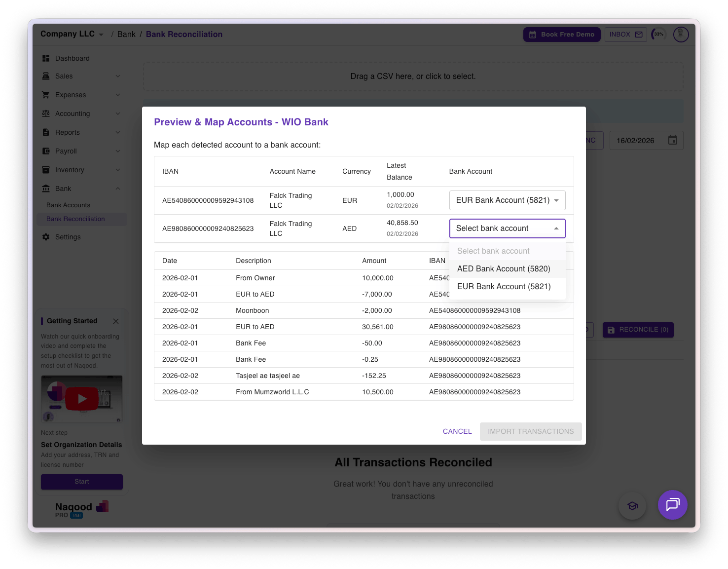Expand the Company LLC switcher
The width and height of the screenshot is (728, 569).
(72, 34)
